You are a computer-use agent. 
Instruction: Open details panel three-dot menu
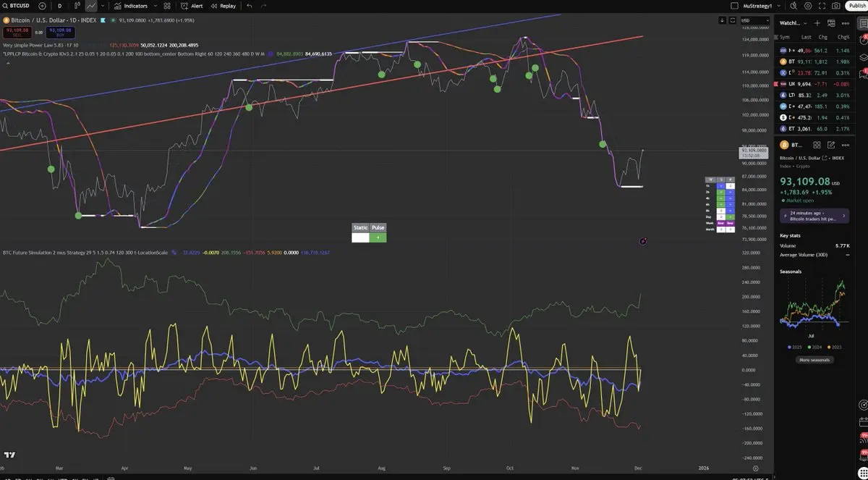(x=845, y=145)
